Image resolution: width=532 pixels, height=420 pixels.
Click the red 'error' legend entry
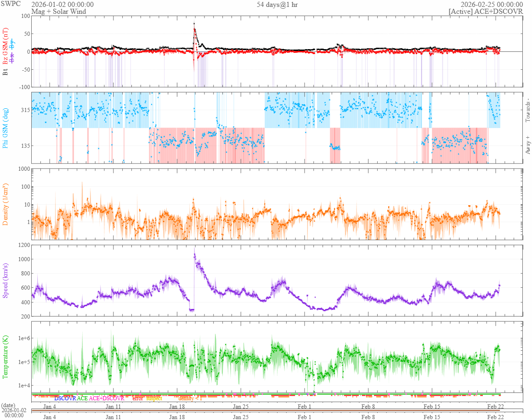[137, 398]
